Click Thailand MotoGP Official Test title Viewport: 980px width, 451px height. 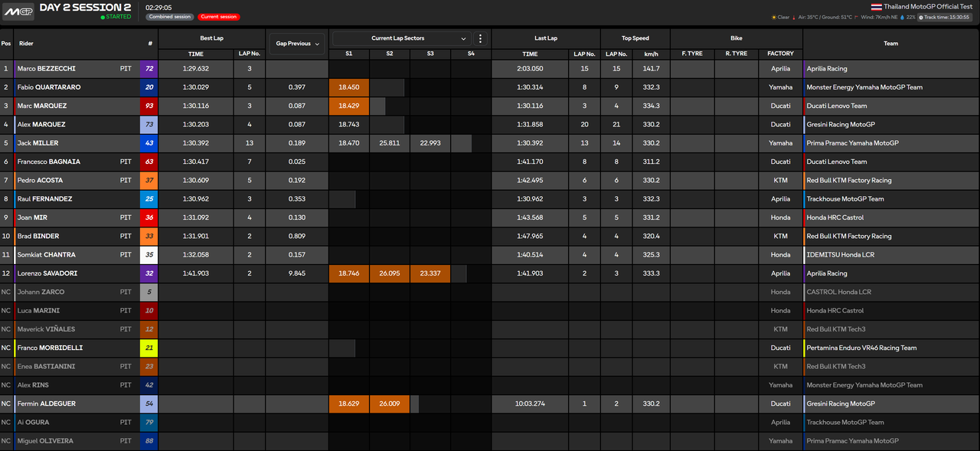929,6
